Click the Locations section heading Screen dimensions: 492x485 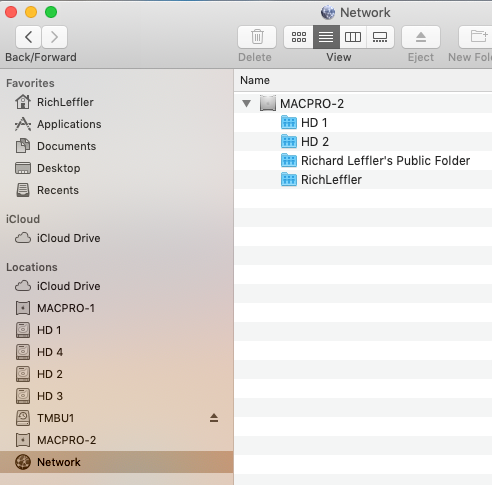(x=32, y=267)
